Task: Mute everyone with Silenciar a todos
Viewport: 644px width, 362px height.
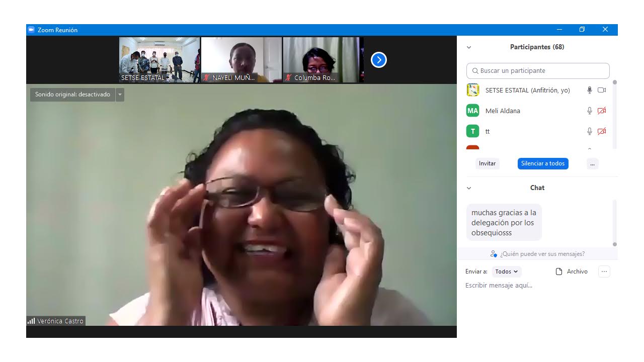Action: [x=543, y=163]
